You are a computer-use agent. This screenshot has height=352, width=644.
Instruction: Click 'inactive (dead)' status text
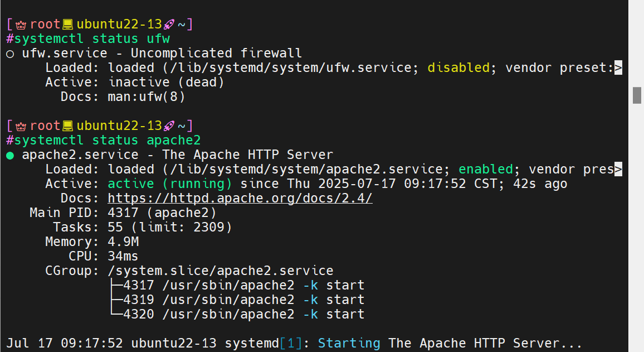(x=166, y=82)
